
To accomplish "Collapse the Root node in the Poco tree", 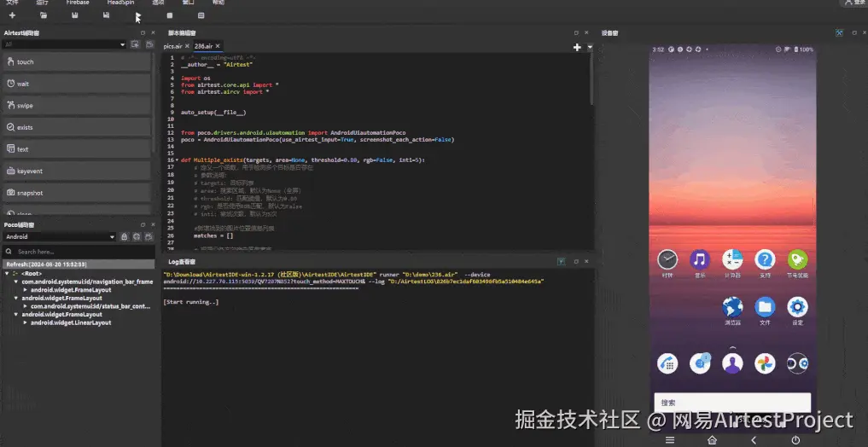I will tap(7, 273).
